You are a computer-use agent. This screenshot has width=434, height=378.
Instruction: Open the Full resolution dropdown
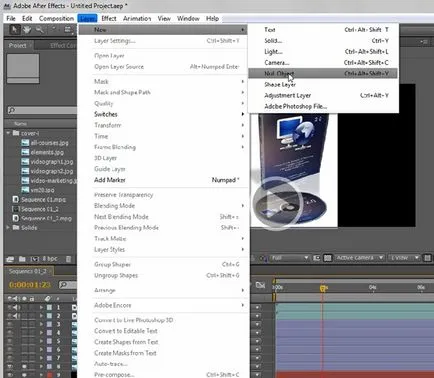point(289,258)
